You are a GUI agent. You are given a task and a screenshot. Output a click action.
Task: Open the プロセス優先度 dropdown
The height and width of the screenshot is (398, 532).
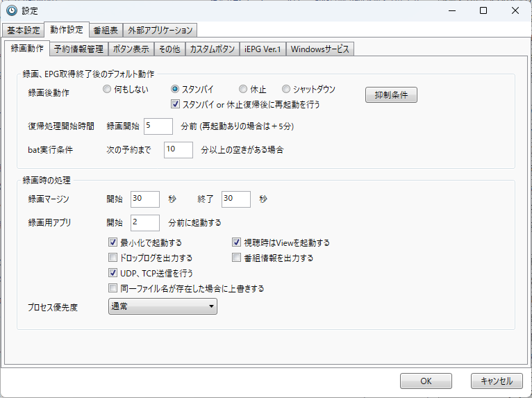(x=163, y=306)
